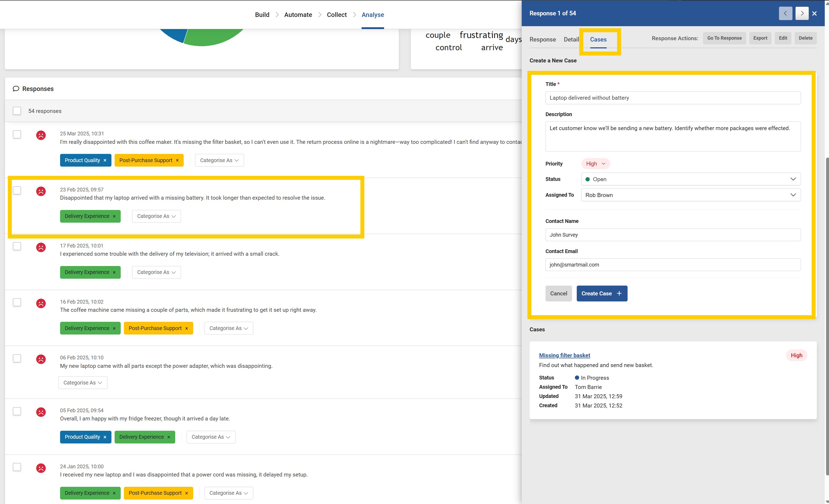Click sad face icon on 24 Jan response
829x504 pixels.
(41, 468)
